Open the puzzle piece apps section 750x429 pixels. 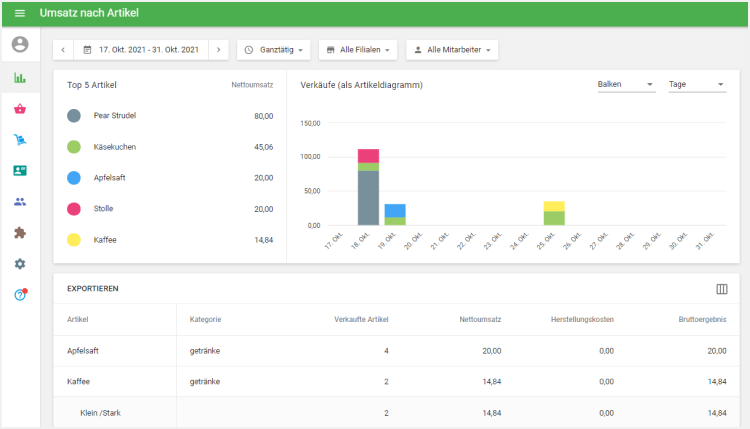pyautogui.click(x=20, y=233)
